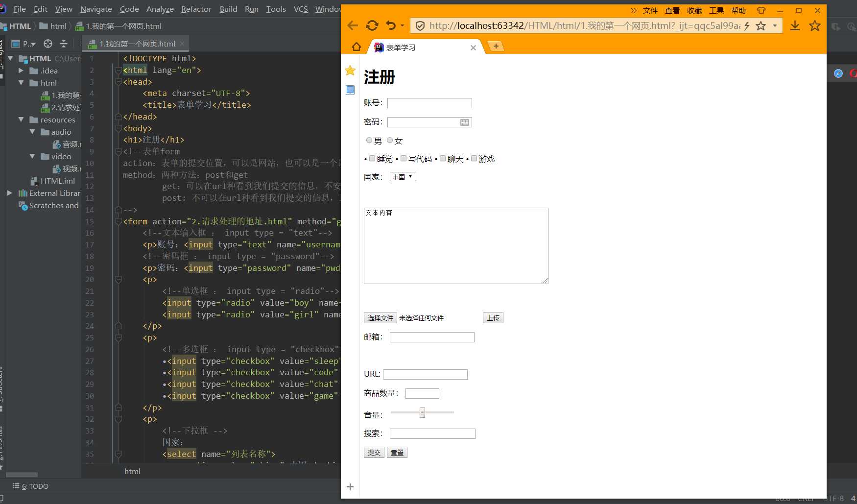
Task: Click the 商品数量 number field
Action: [x=422, y=393]
